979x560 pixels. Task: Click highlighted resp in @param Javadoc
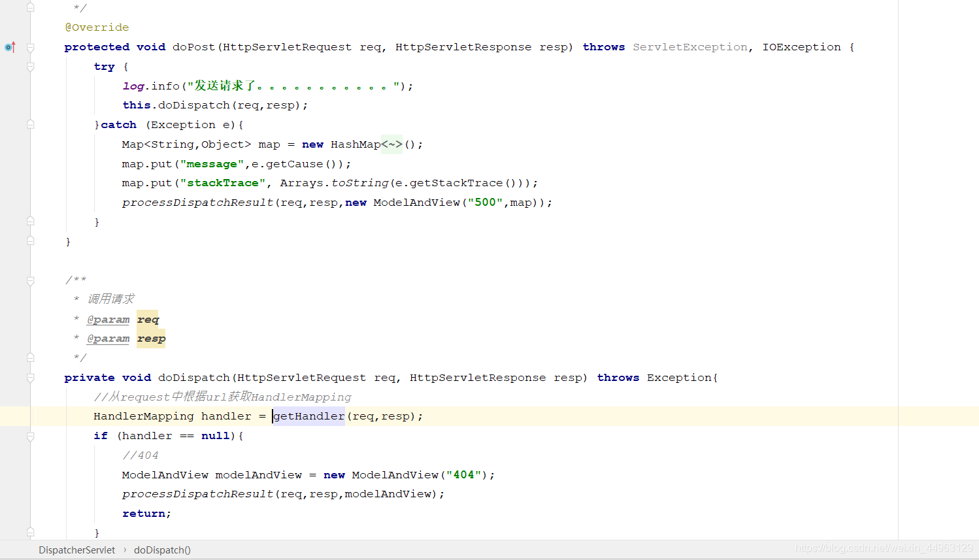(x=151, y=338)
